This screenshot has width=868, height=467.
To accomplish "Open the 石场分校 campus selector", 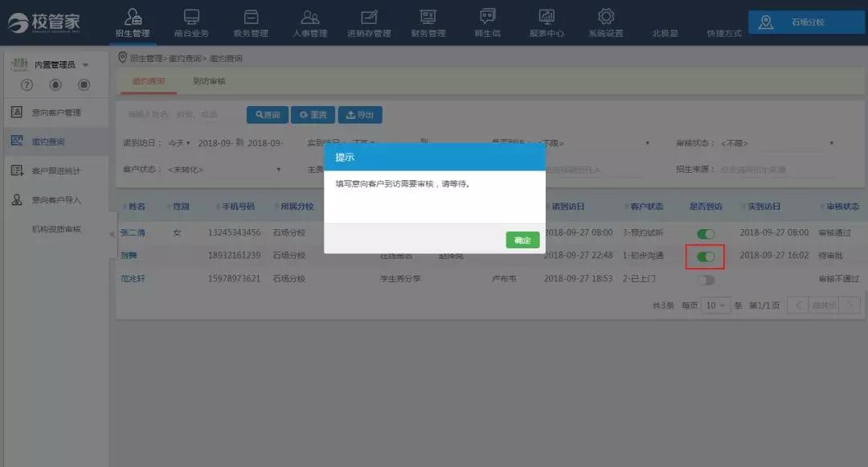I will (x=806, y=23).
